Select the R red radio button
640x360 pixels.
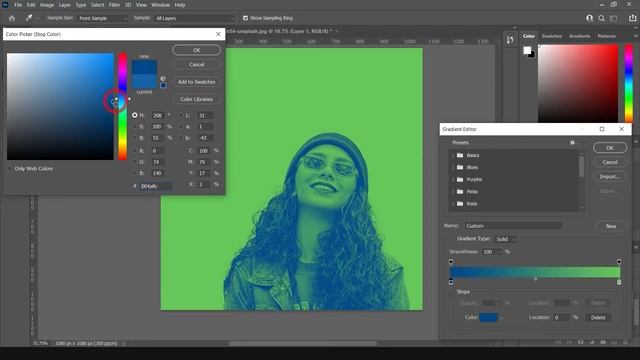135,151
